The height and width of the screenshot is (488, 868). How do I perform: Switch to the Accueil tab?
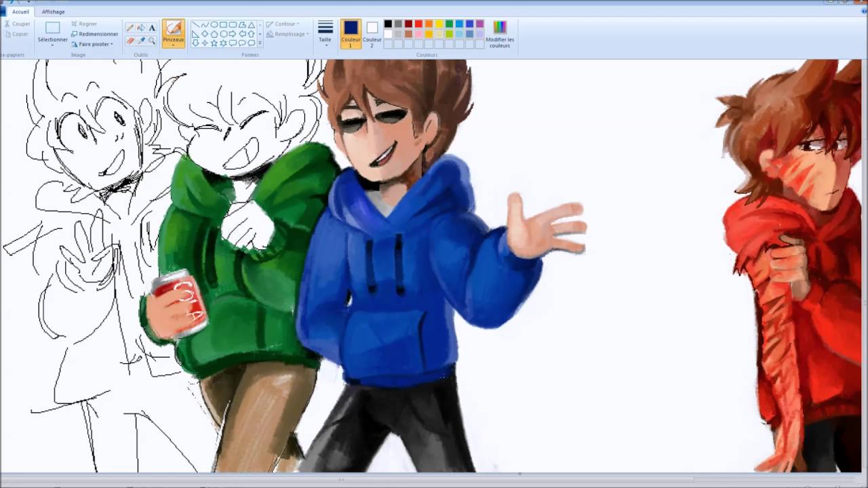click(x=20, y=12)
